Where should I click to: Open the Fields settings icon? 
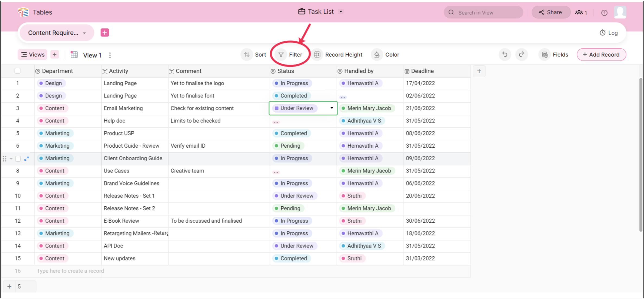click(545, 55)
